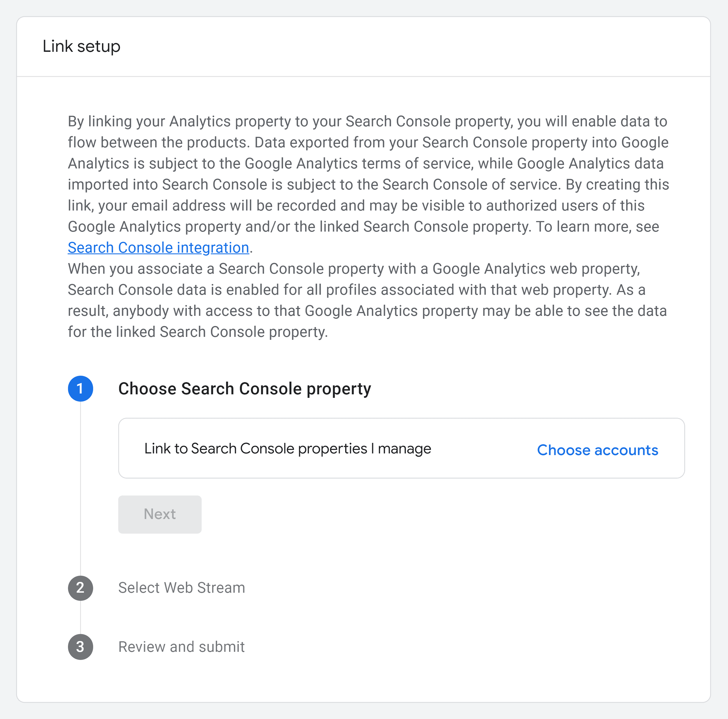Open the Search Console integration link
This screenshot has width=728, height=719.
click(x=158, y=248)
